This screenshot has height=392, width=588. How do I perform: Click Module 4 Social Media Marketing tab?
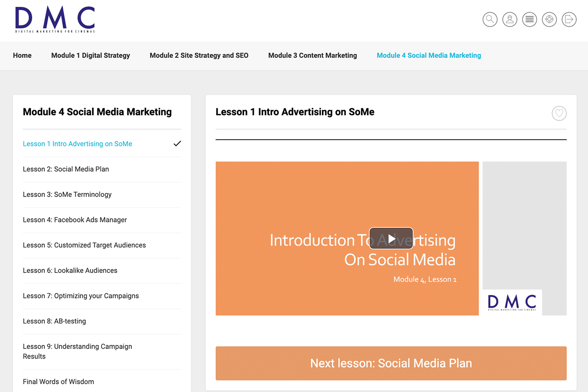(x=429, y=55)
